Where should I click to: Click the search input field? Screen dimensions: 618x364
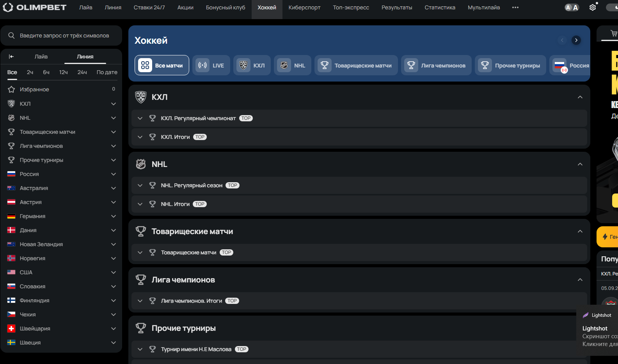coord(61,36)
